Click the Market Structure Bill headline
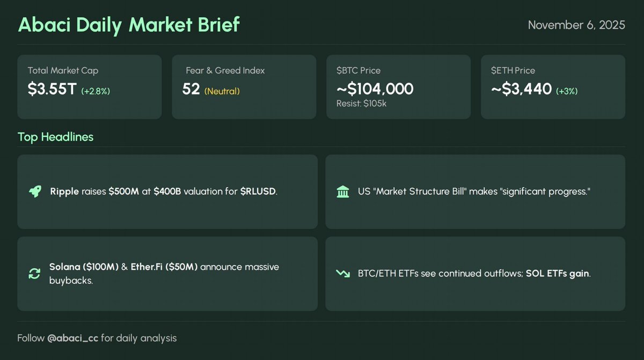 tap(474, 192)
